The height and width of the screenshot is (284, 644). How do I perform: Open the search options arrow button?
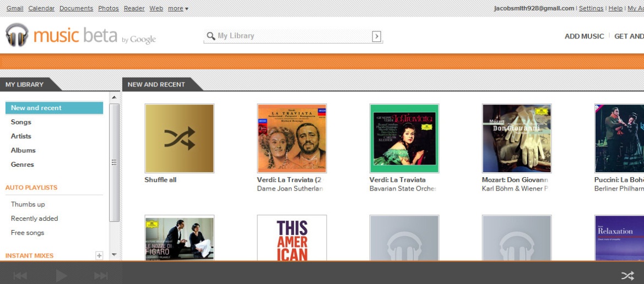pyautogui.click(x=376, y=36)
